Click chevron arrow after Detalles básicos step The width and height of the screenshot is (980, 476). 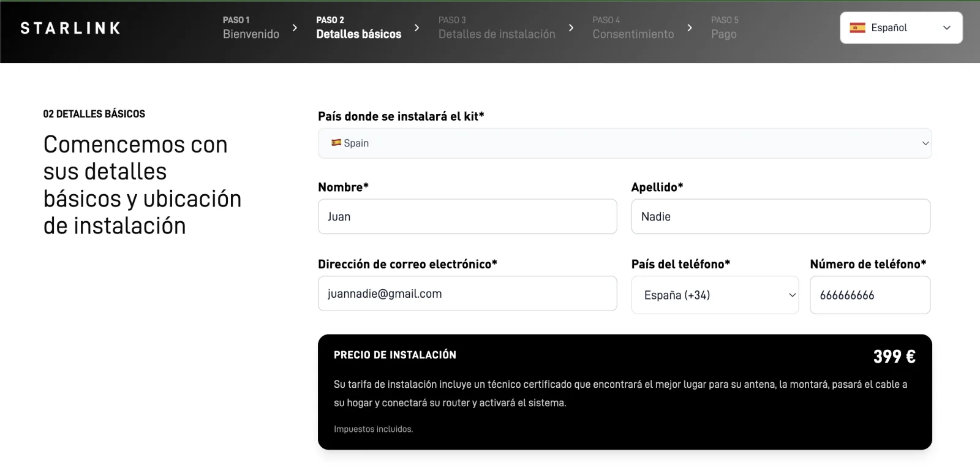pyautogui.click(x=417, y=28)
